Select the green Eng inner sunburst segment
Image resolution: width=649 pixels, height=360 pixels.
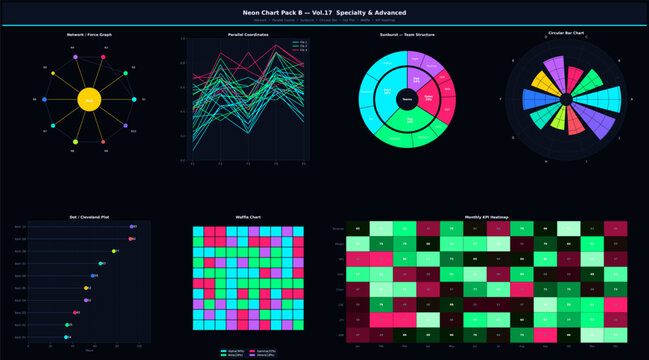coord(410,120)
